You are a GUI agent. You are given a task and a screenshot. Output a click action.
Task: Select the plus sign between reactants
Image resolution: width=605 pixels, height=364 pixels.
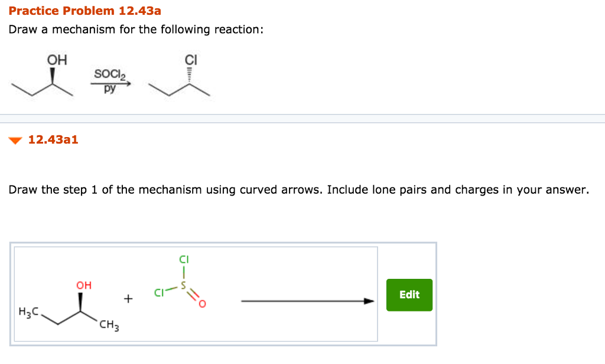tap(128, 298)
